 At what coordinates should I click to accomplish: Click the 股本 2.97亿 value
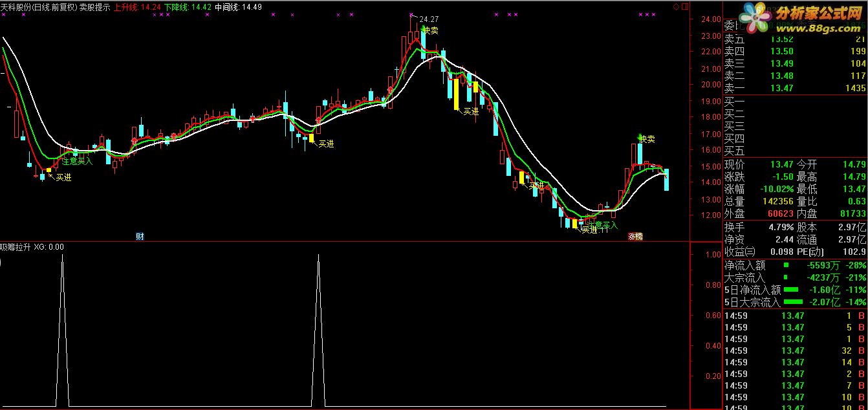(853, 227)
